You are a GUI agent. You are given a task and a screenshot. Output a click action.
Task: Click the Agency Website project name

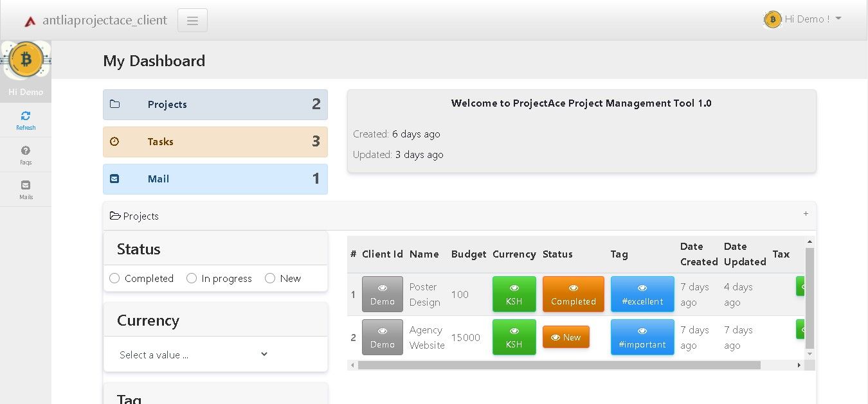click(427, 337)
